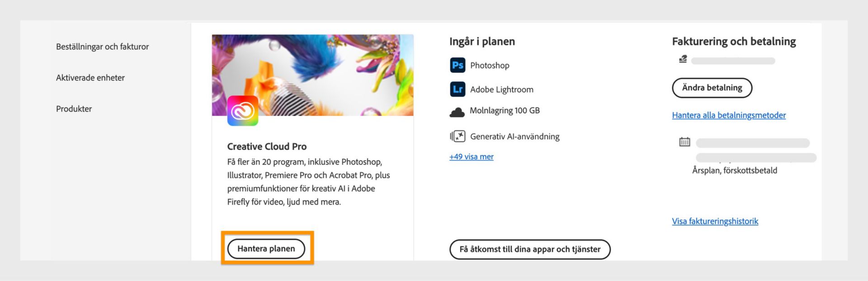Show Visa faktureringshistorik

click(x=715, y=221)
